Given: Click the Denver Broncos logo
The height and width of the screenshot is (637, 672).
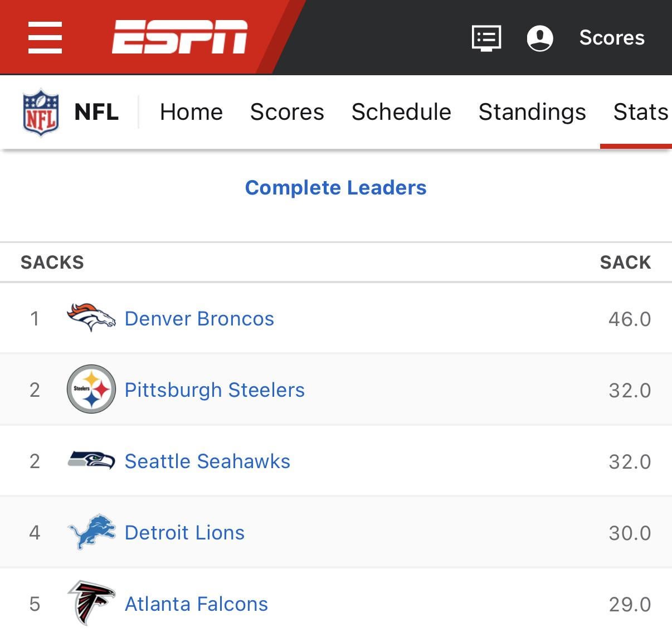Looking at the screenshot, I should (91, 318).
